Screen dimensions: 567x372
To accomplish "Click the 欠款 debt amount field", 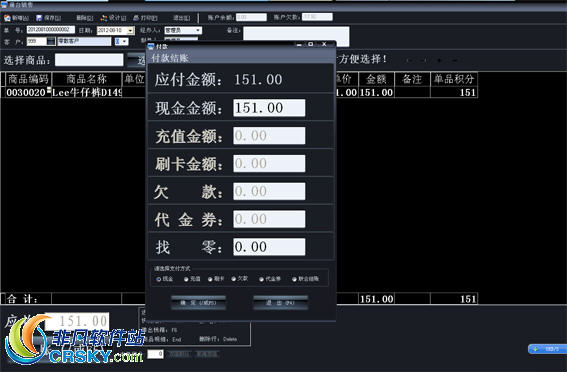I will [x=269, y=191].
